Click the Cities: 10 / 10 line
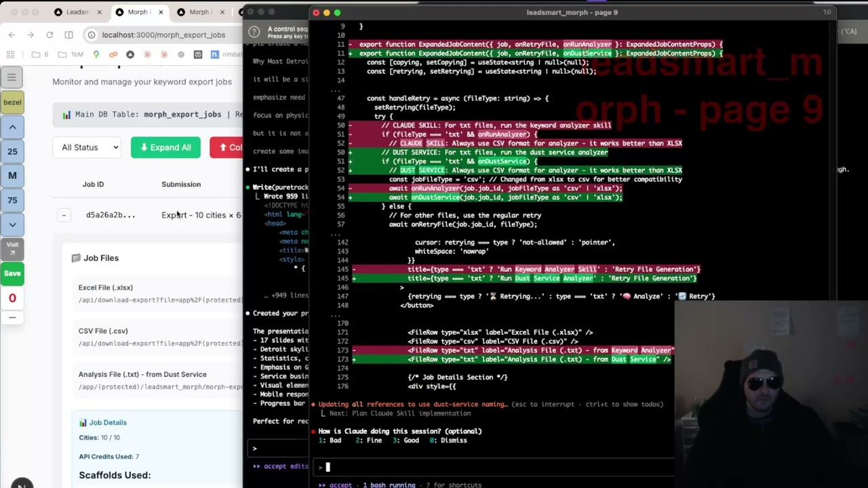 pos(99,438)
